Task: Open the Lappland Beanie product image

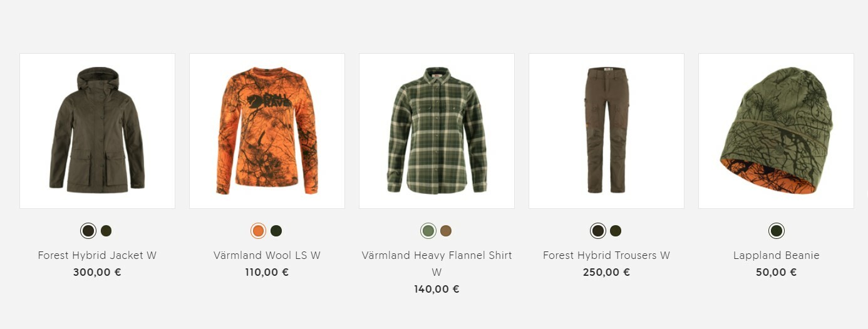Action: pos(776,131)
